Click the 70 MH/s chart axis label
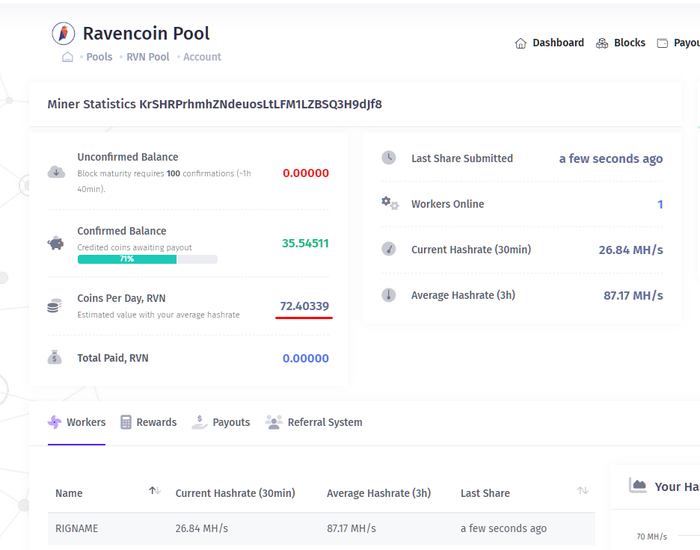The width and height of the screenshot is (700, 550). 652,536
